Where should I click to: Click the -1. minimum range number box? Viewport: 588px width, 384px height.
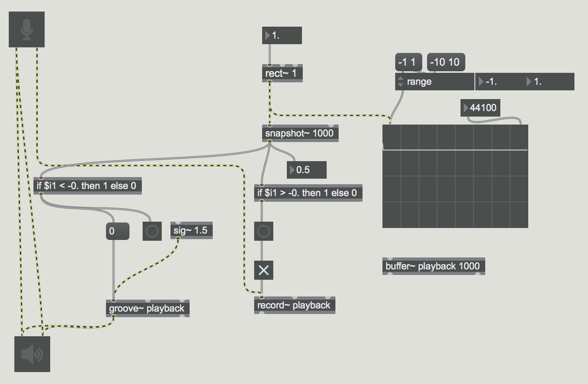tap(500, 82)
